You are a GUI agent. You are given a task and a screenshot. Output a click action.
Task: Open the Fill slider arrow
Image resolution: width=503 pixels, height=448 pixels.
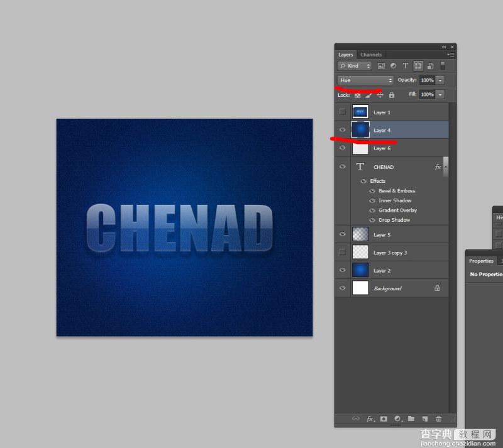(441, 94)
